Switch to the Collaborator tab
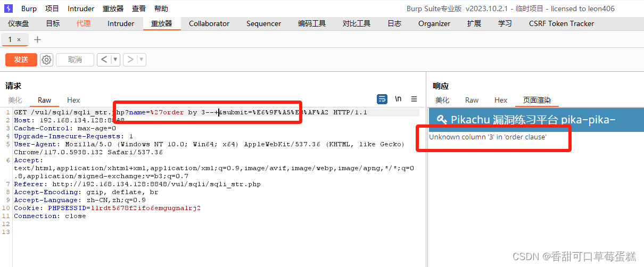This screenshot has width=644, height=267. tap(209, 23)
